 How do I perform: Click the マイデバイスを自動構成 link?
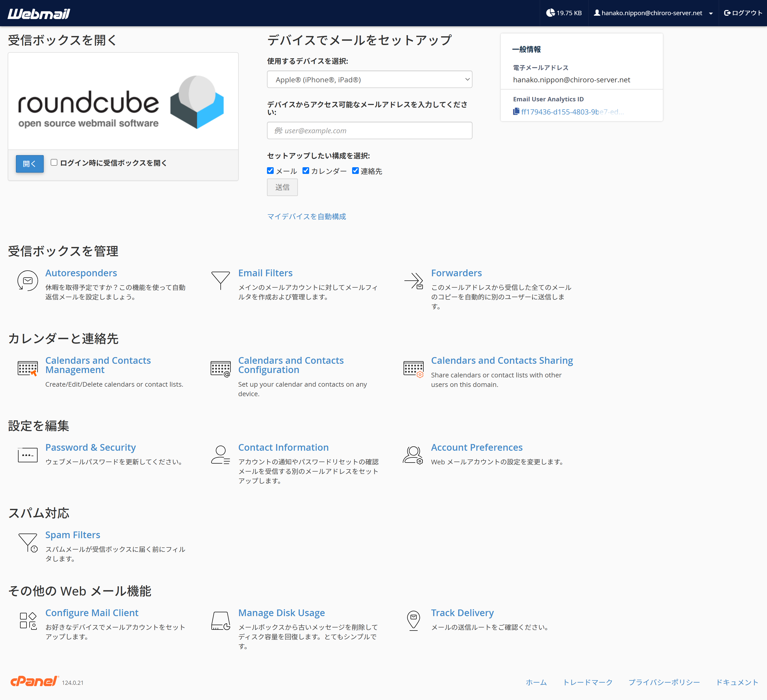306,216
